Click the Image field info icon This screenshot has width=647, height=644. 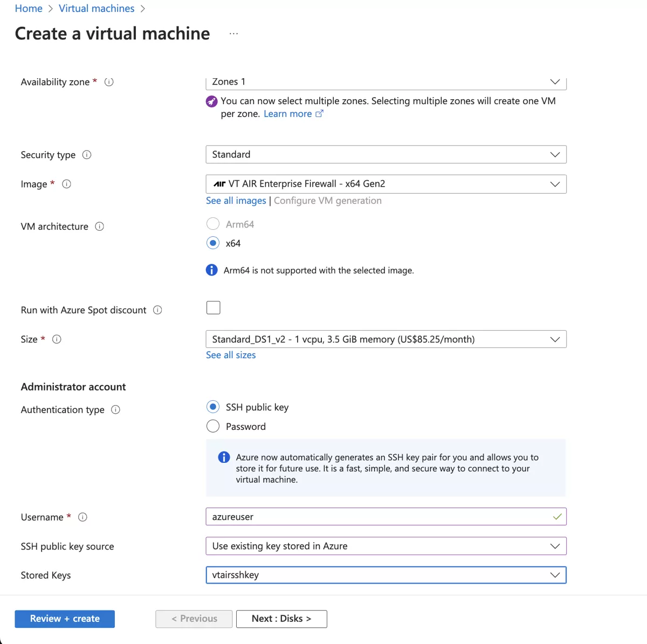[x=66, y=183]
